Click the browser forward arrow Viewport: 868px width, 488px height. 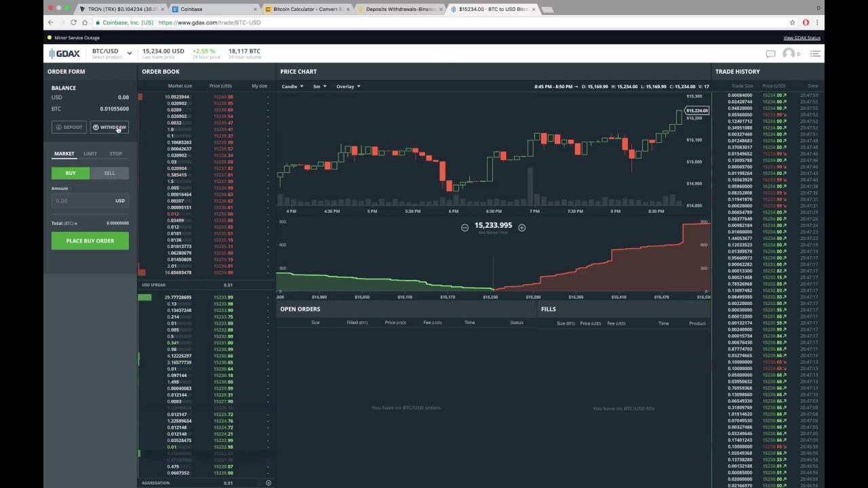[62, 22]
